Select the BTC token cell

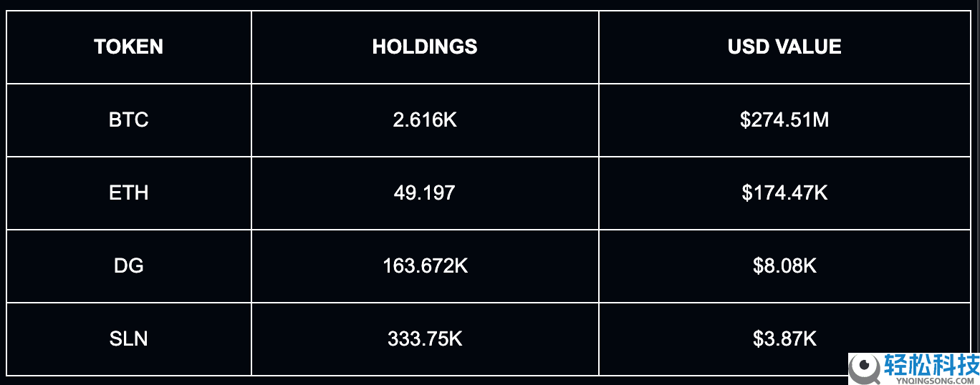click(129, 120)
